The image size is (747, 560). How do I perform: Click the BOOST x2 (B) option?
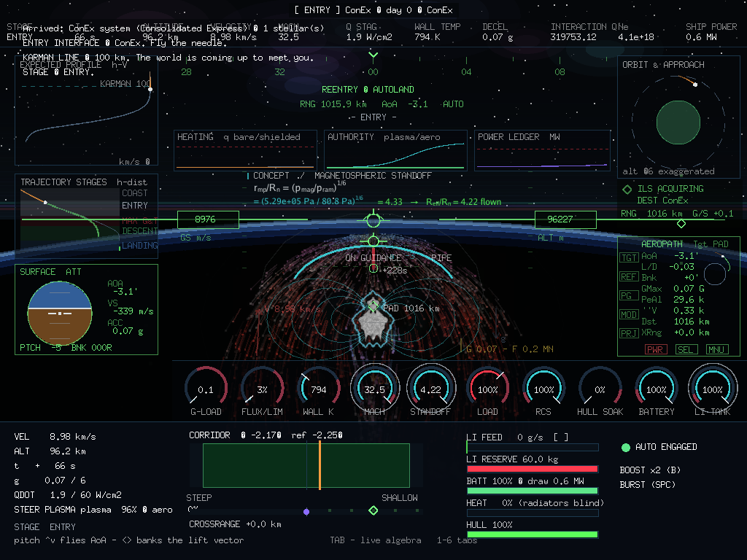point(650,470)
